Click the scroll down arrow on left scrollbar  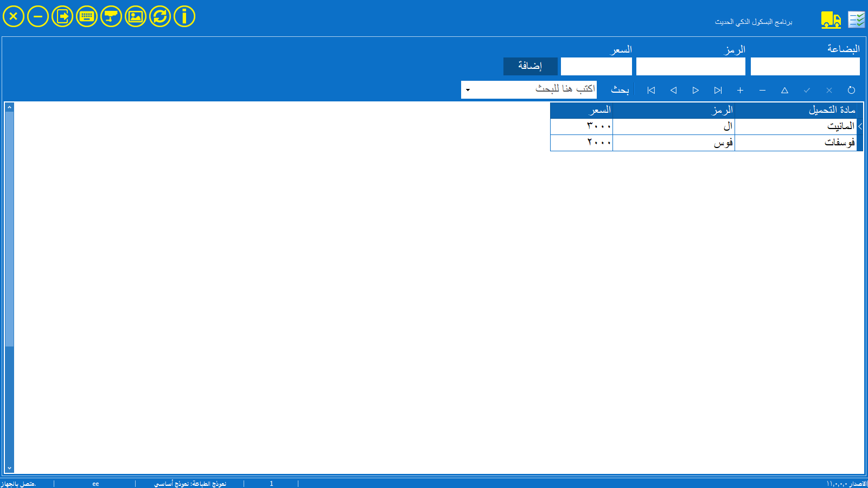coord(9,468)
